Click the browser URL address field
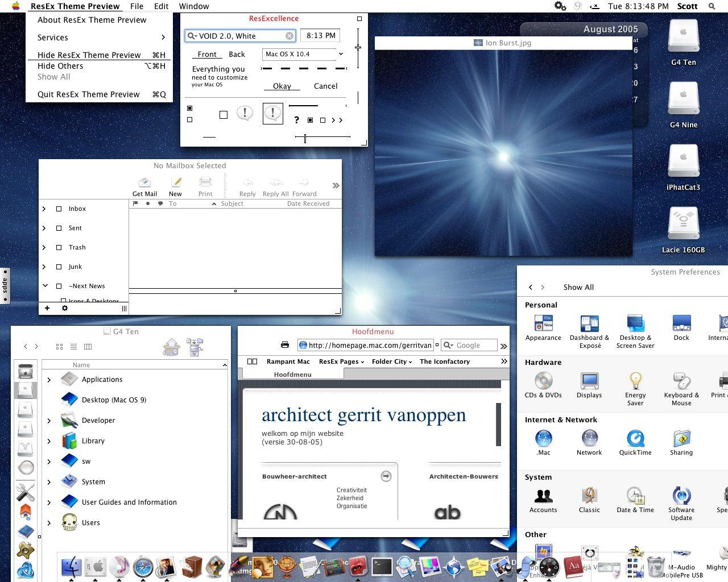 coord(366,345)
